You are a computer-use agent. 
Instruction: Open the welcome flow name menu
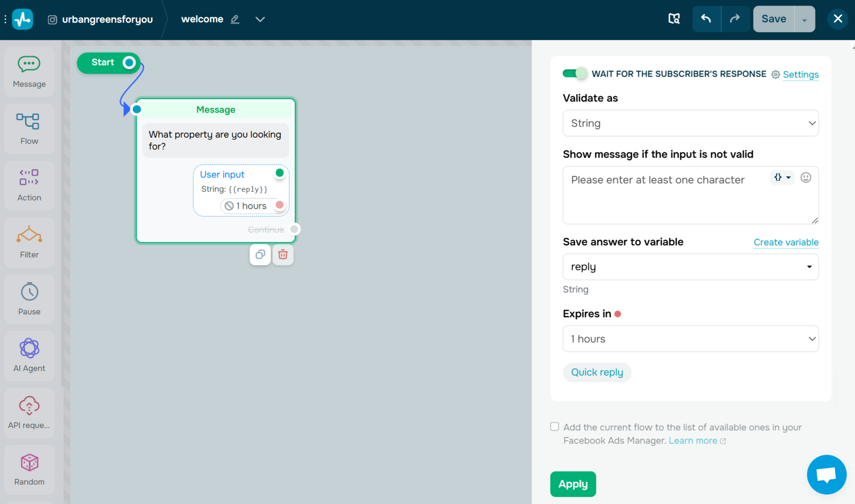[x=260, y=19]
